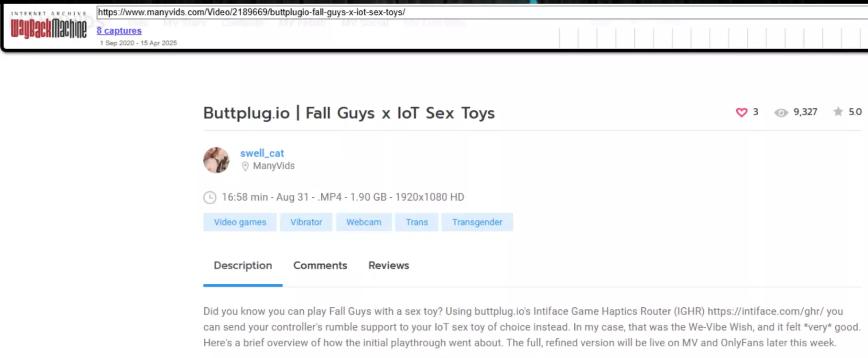Open the swell_cat username link
Viewport: 868px width, 358px height.
coord(262,153)
